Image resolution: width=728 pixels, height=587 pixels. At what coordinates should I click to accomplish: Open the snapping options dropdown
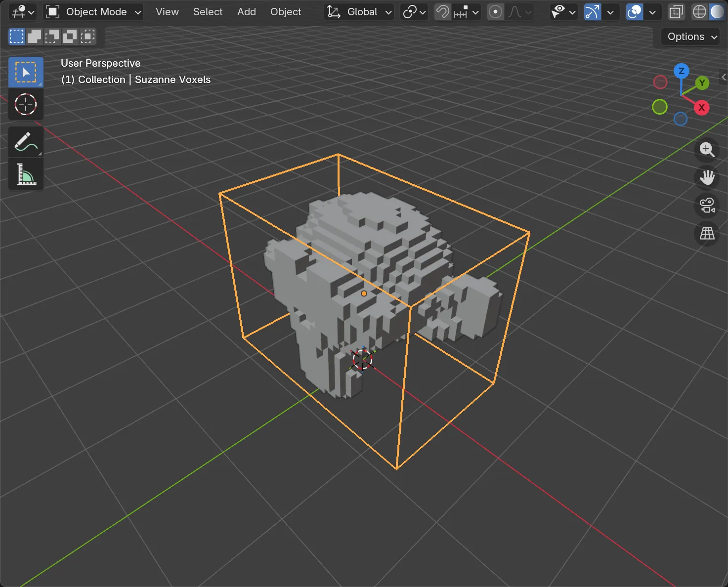pyautogui.click(x=466, y=12)
